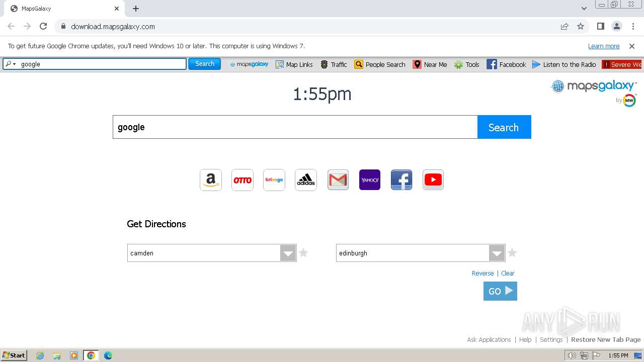This screenshot has width=644, height=362.
Task: Open the Gmail shortcut tile
Action: pos(338,180)
